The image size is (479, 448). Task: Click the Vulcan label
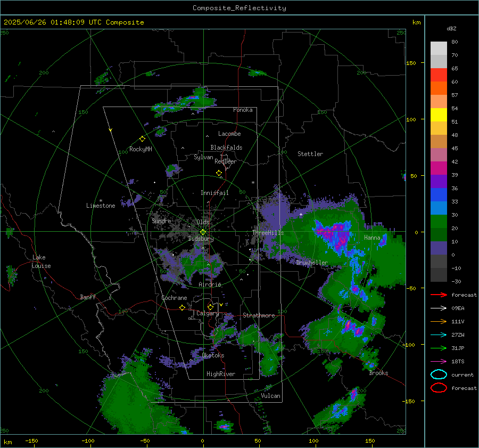270,396
